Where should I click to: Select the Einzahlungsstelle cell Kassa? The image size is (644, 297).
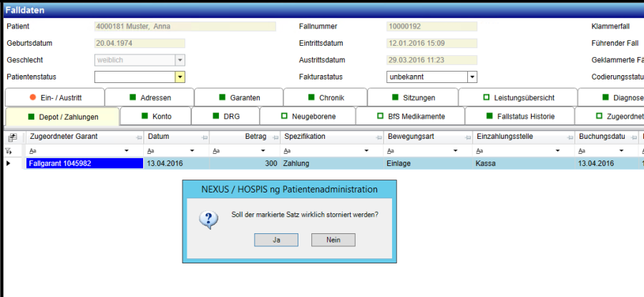click(523, 163)
